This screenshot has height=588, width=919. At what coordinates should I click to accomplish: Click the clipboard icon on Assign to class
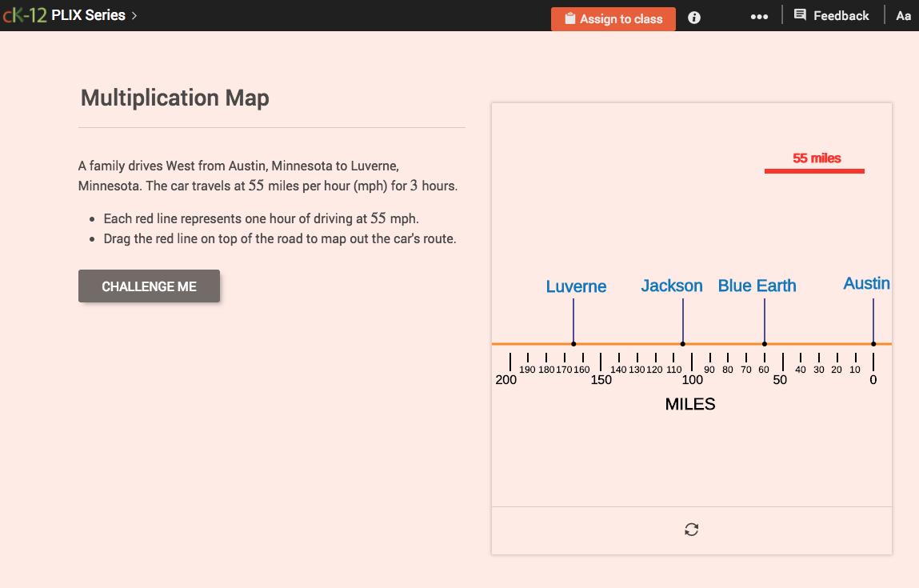[x=569, y=18]
